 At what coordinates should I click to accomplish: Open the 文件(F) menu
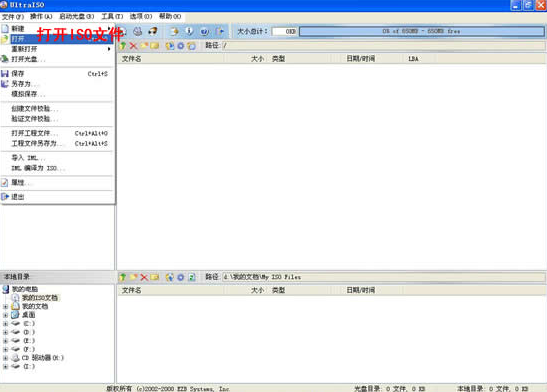click(x=13, y=16)
